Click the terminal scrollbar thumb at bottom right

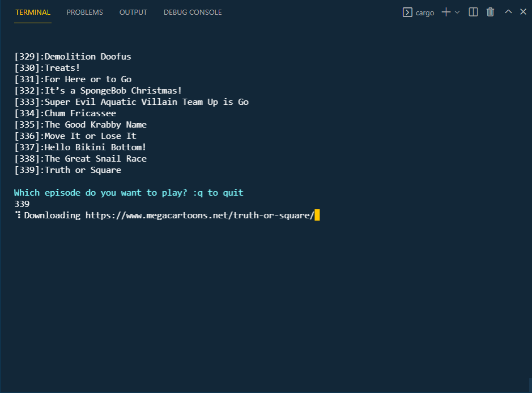530,385
